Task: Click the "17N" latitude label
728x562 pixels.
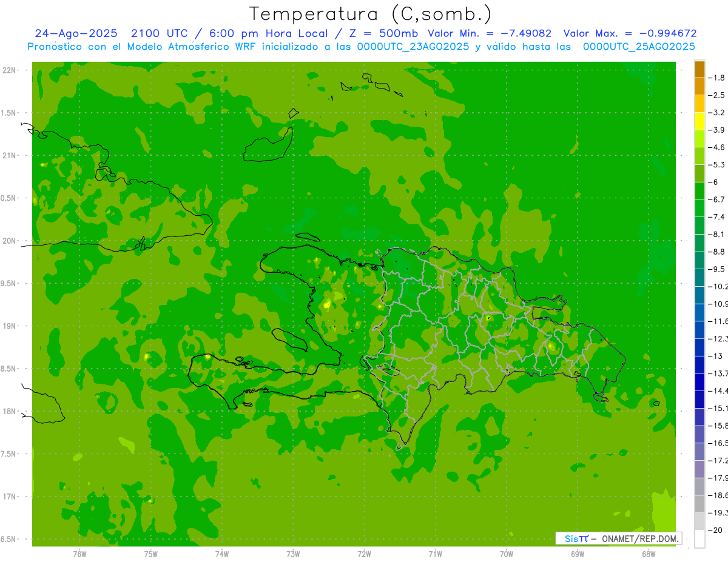Action: (9, 497)
